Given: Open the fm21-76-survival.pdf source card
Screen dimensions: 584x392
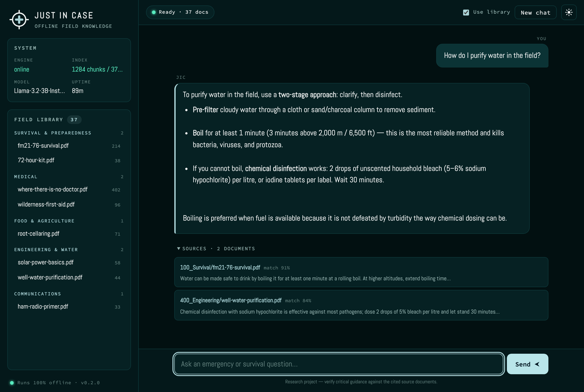Looking at the screenshot, I should (361, 272).
